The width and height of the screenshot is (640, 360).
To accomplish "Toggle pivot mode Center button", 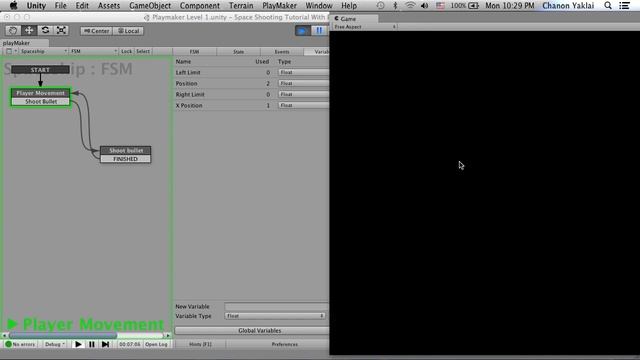I will (x=96, y=31).
